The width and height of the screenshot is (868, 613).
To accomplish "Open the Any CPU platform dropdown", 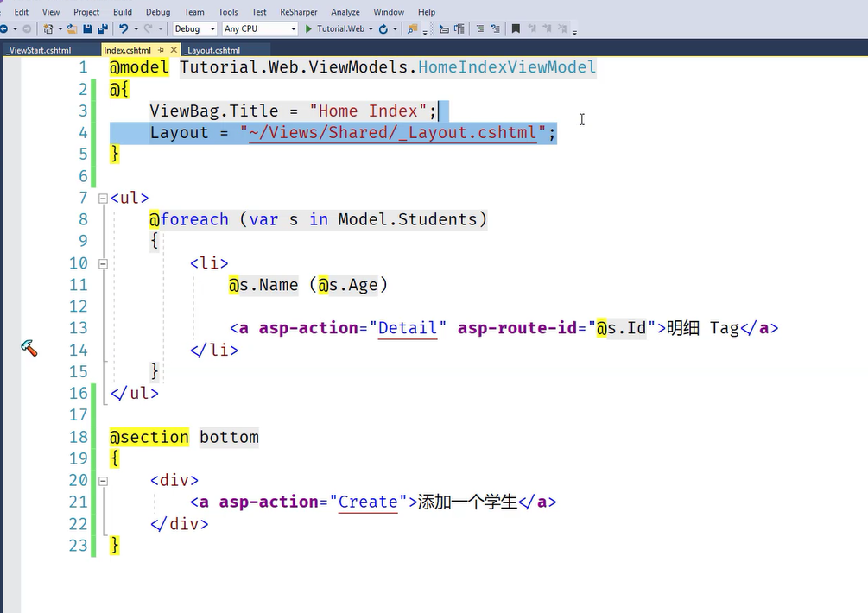I will [259, 29].
